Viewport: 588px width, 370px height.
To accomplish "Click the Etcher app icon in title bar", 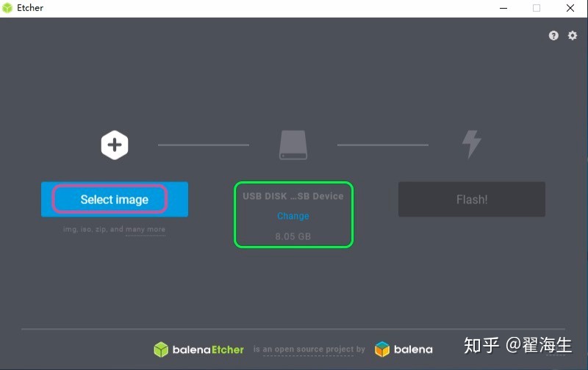I will coord(7,8).
